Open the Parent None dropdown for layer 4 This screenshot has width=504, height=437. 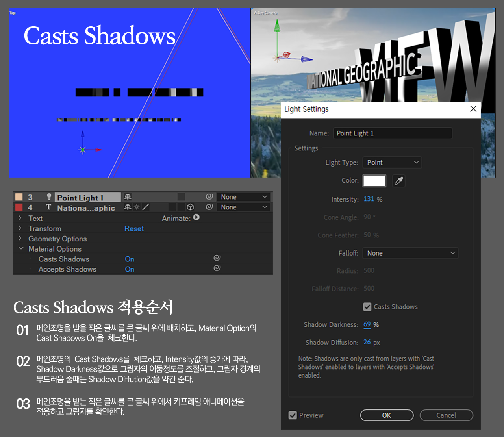click(244, 207)
